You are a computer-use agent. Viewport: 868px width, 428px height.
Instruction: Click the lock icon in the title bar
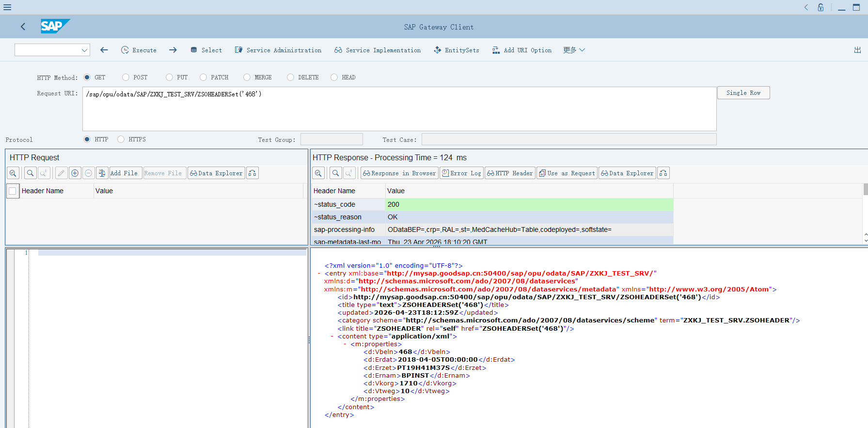tap(821, 7)
